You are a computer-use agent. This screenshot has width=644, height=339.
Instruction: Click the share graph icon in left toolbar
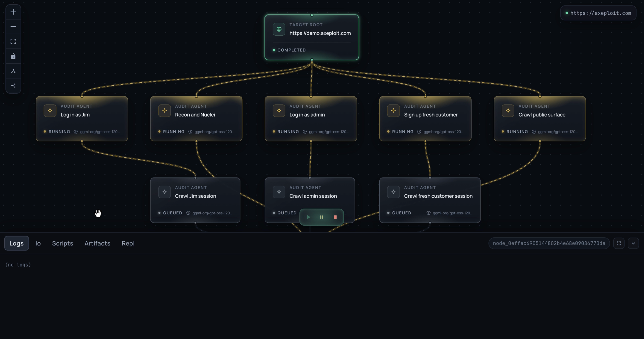pos(13,86)
